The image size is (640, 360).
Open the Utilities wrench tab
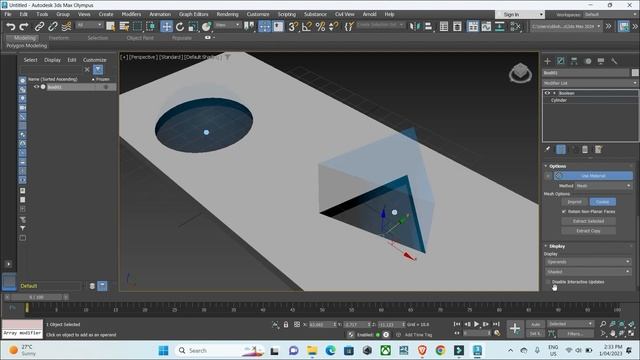(x=614, y=61)
